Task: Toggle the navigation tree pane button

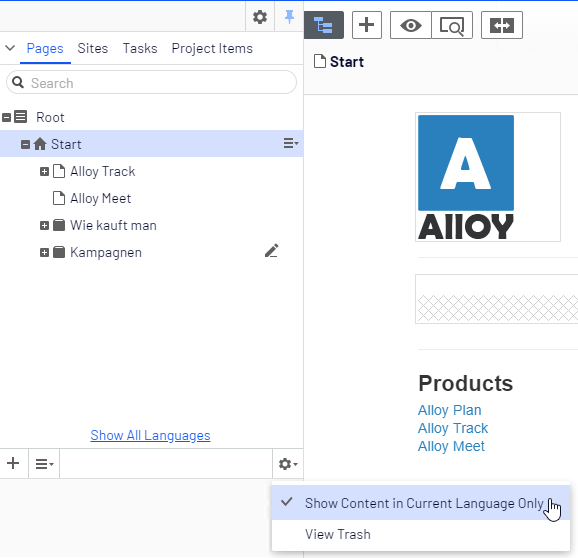Action: tap(324, 25)
